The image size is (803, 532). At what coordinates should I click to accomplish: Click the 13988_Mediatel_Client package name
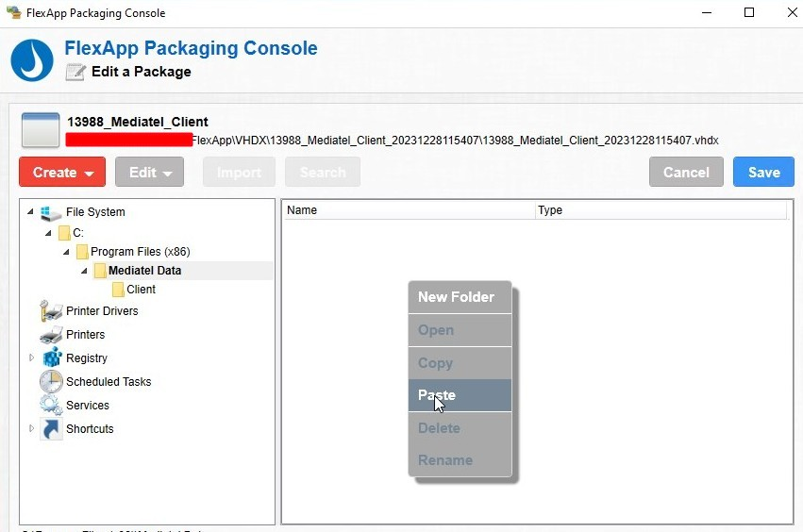(x=138, y=122)
